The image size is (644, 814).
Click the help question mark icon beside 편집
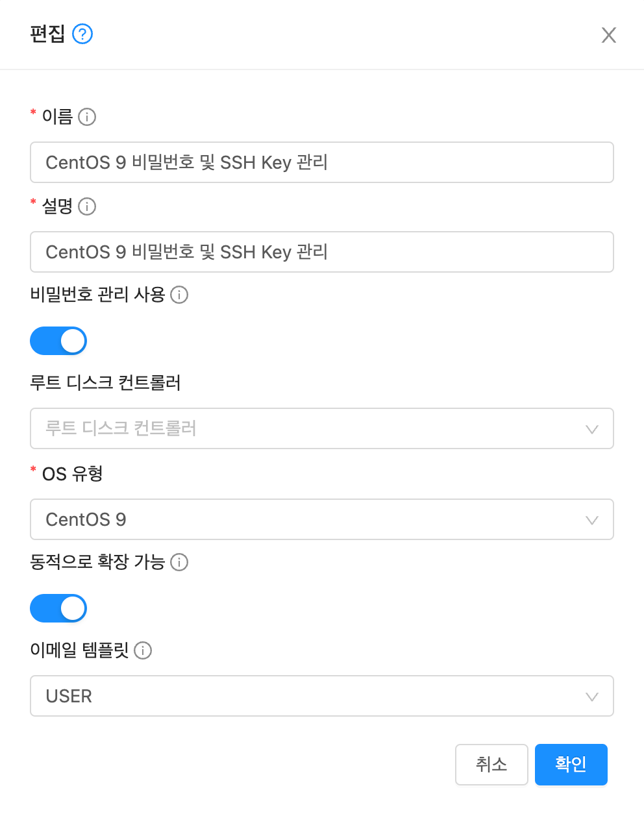[82, 34]
